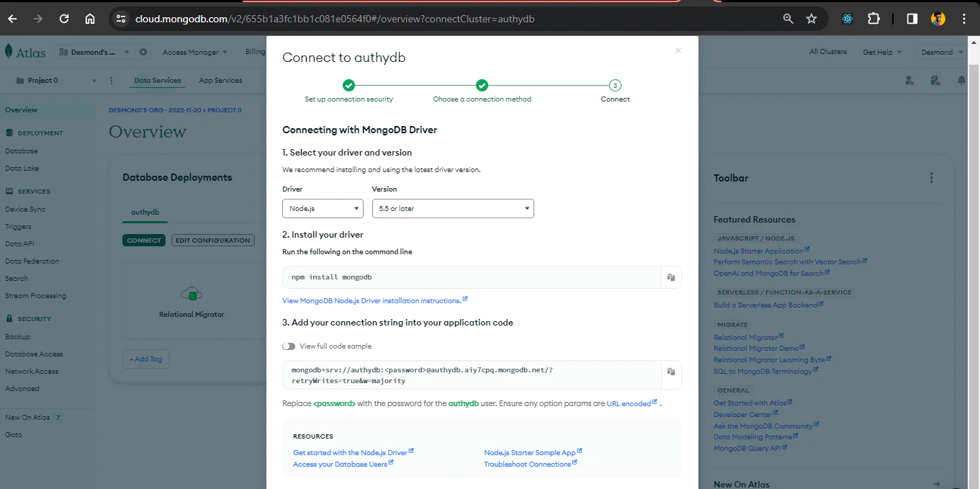Open the alerts bell icon
This screenshot has width=980, height=489.
pos(961,81)
